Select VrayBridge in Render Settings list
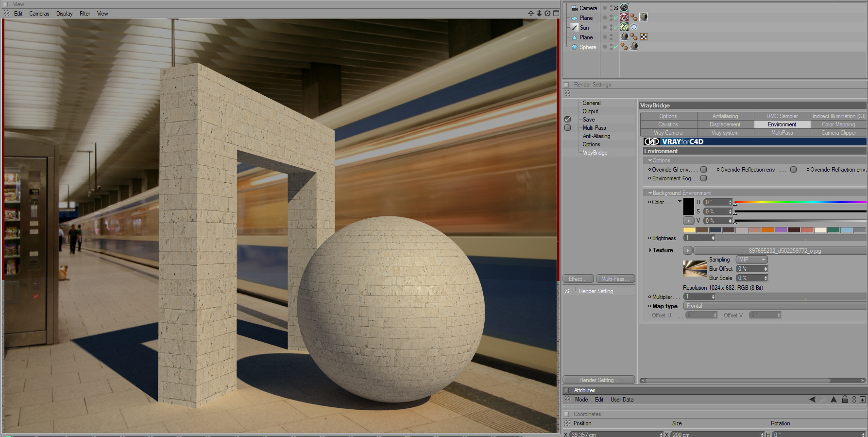The width and height of the screenshot is (868, 437). point(595,153)
